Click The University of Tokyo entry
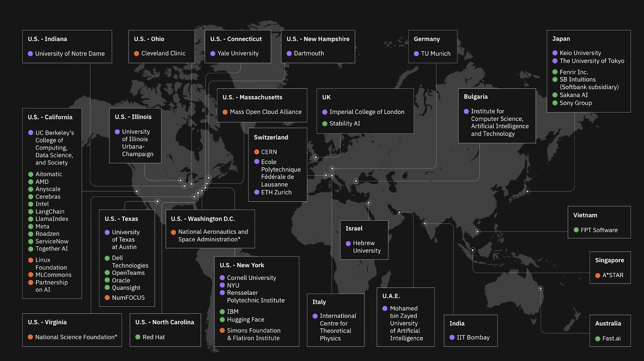The width and height of the screenshot is (644, 361). click(588, 61)
